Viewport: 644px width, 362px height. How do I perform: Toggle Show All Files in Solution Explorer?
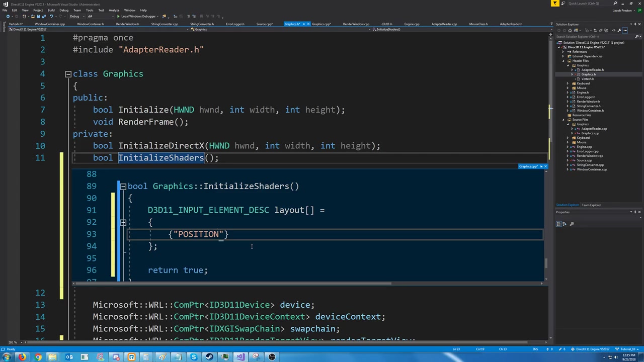(606, 31)
